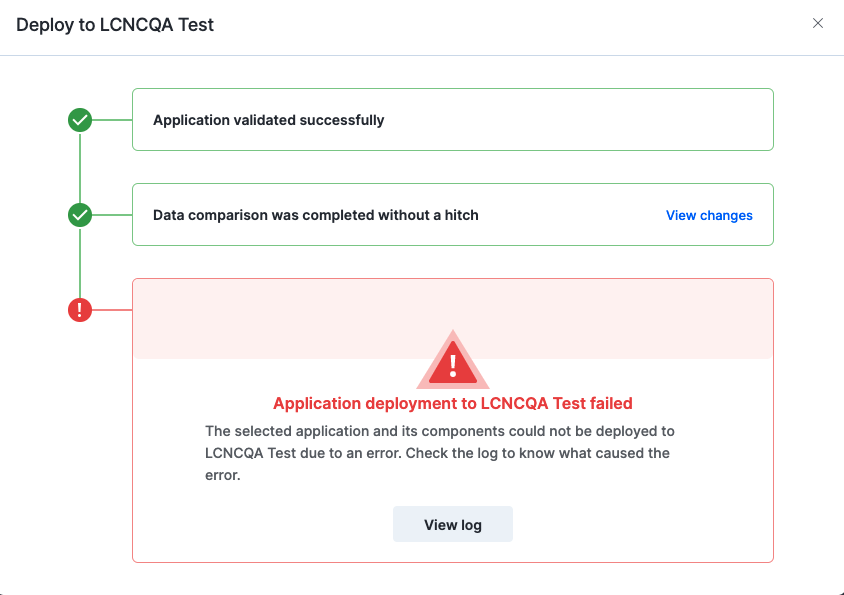Click the red Application deployment failed heading
The height and width of the screenshot is (595, 844).
pyautogui.click(x=453, y=403)
